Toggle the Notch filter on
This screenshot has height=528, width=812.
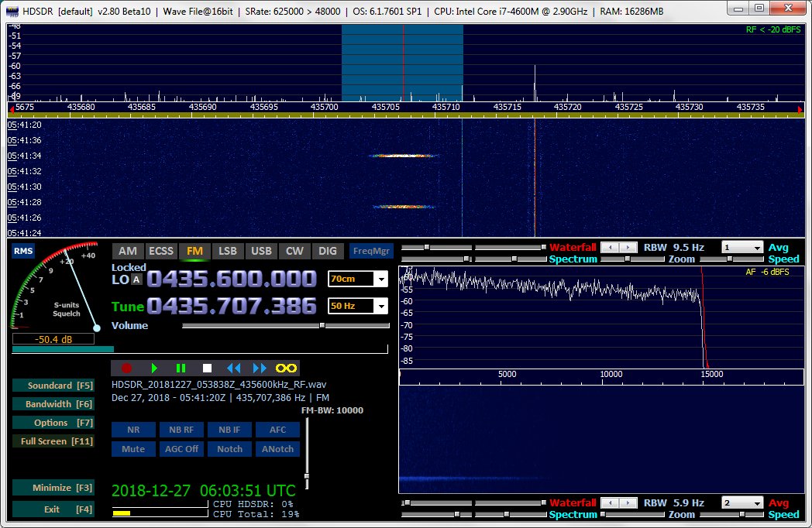click(x=229, y=448)
